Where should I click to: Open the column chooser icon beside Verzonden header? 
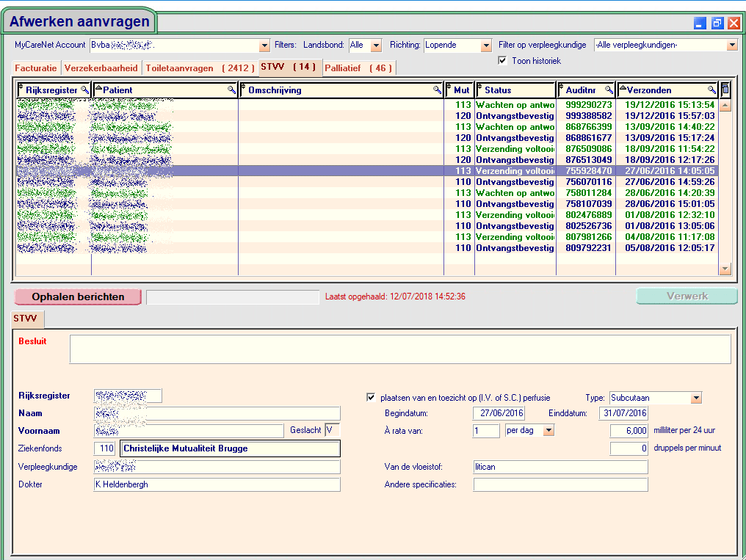[x=725, y=90]
